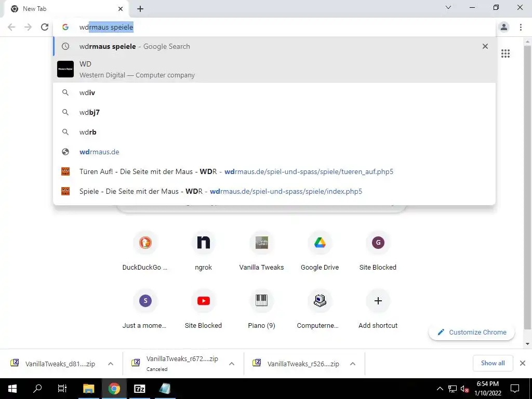Open the taskbar clock and date
This screenshot has width=532, height=399.
click(487, 389)
